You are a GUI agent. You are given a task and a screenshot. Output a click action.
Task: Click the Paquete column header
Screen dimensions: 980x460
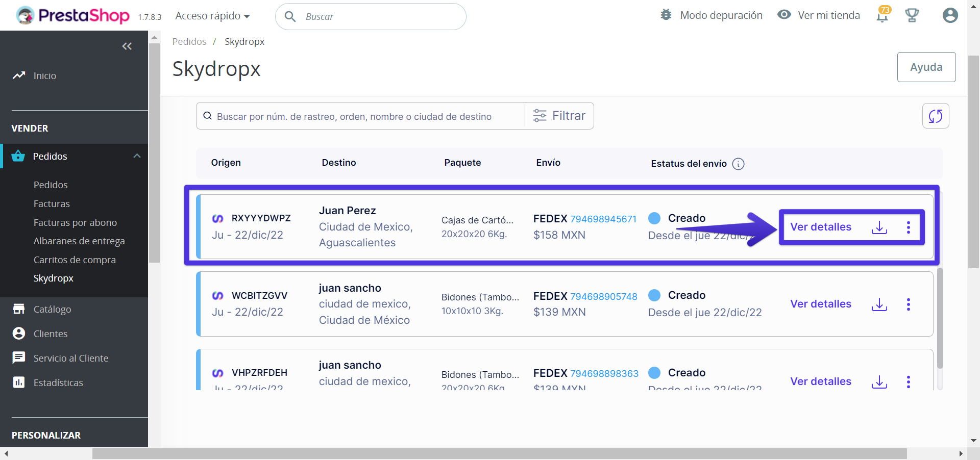462,162
